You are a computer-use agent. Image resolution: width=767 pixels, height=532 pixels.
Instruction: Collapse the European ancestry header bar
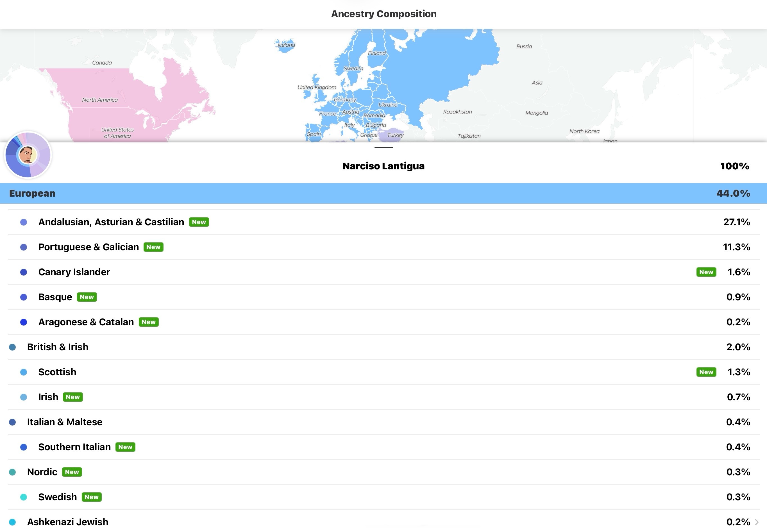(x=383, y=193)
